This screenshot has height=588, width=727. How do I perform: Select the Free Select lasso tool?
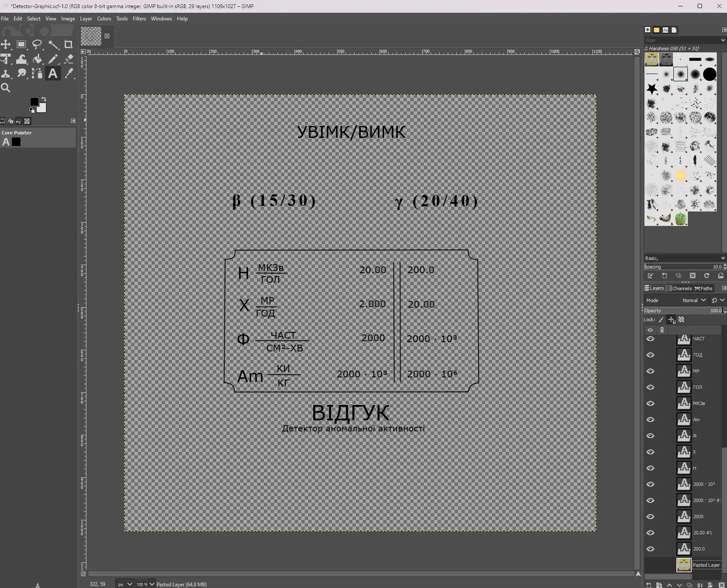[x=37, y=45]
